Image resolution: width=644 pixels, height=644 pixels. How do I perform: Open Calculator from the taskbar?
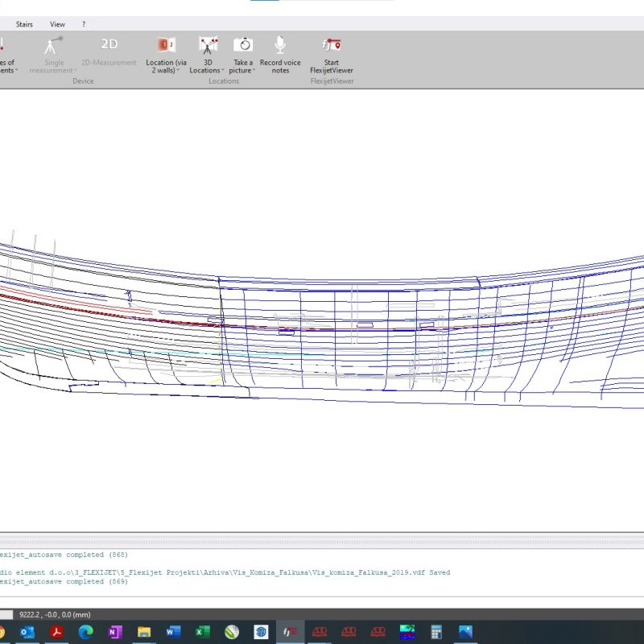pos(436,632)
